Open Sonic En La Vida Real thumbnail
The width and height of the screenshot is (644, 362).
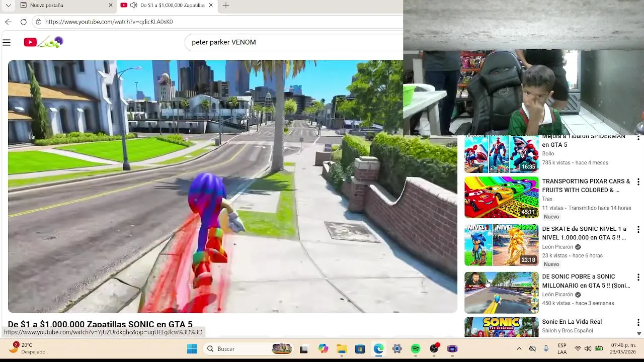click(501, 327)
